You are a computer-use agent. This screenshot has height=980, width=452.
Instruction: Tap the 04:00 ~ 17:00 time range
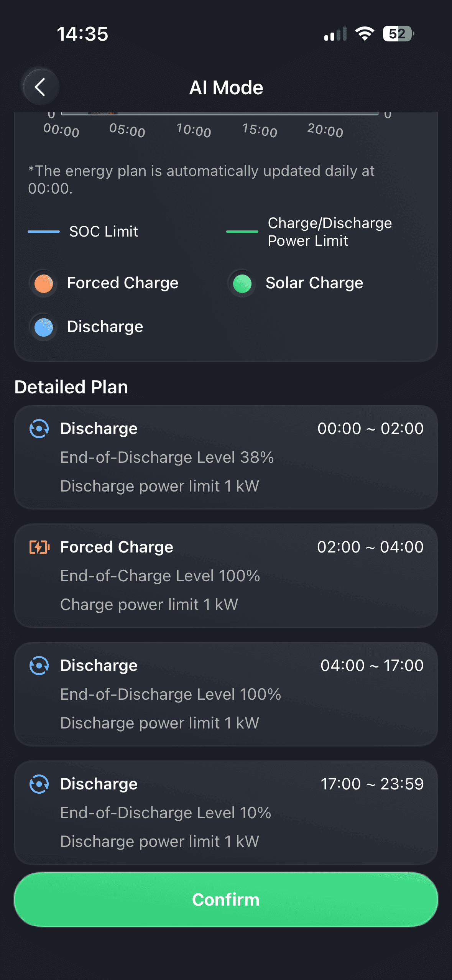coord(372,666)
